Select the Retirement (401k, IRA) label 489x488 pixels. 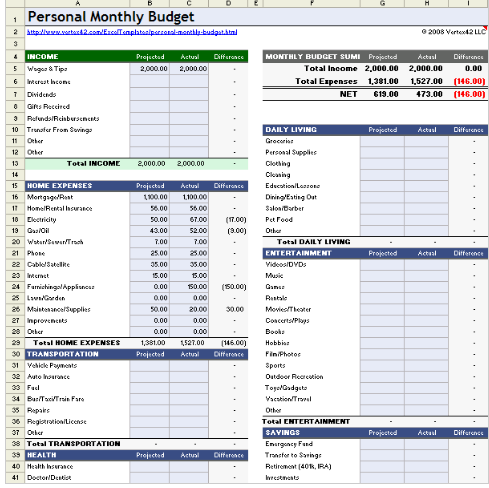pyautogui.click(x=298, y=466)
